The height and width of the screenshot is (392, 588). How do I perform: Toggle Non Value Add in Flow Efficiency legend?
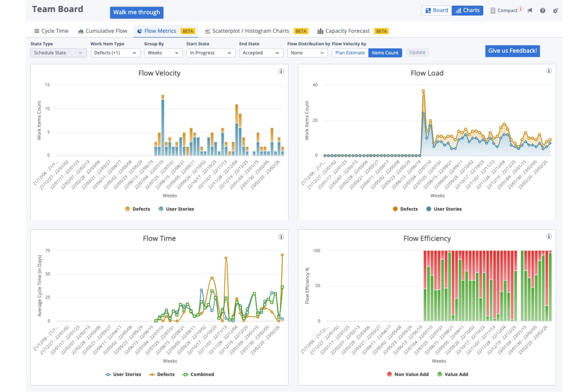(x=408, y=375)
